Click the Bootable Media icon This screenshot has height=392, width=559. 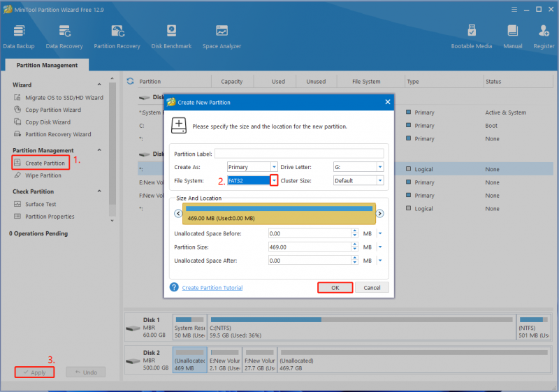point(471,36)
